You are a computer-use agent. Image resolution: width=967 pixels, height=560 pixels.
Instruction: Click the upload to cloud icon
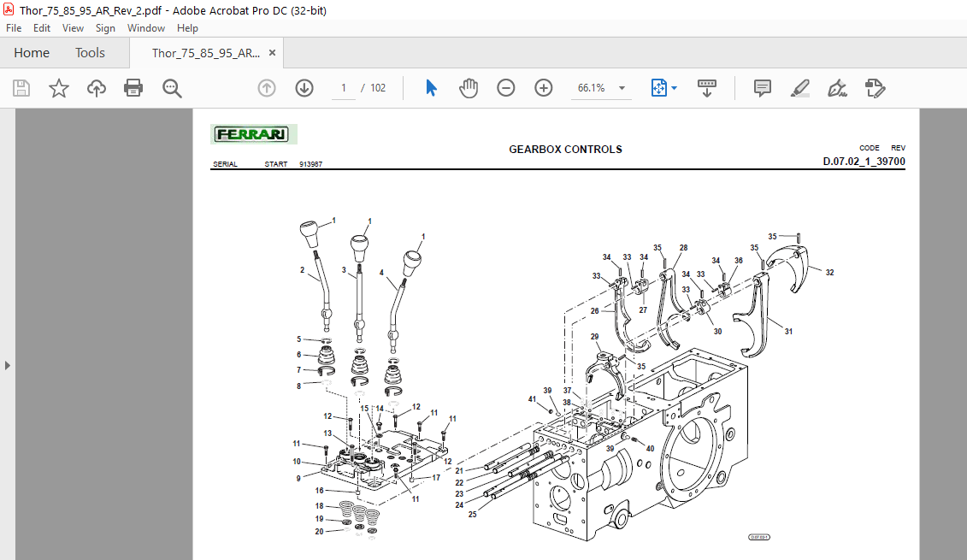[97, 88]
